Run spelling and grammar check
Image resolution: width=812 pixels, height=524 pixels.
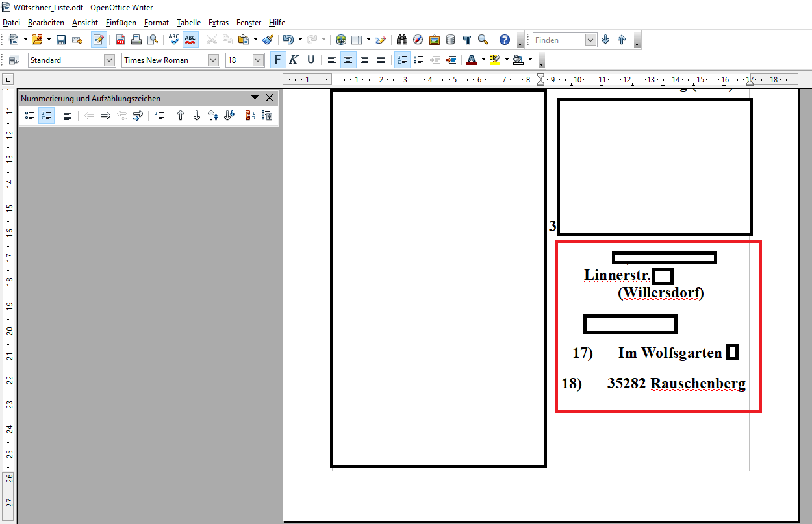tap(173, 40)
